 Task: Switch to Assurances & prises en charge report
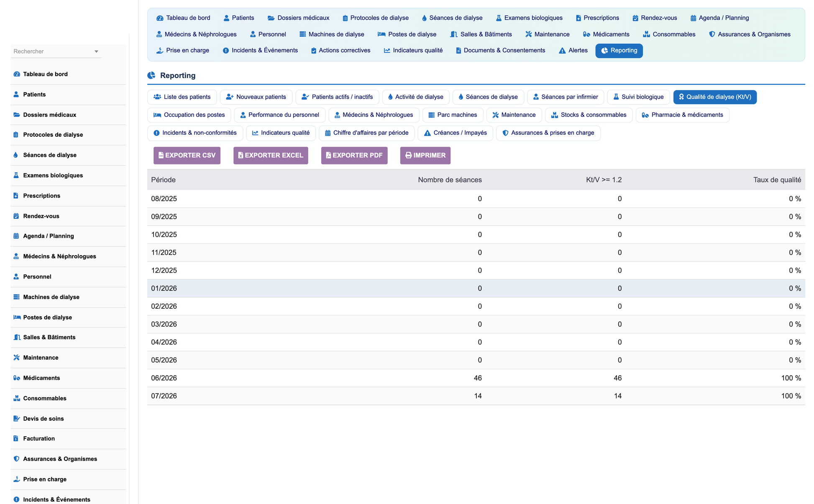[x=548, y=133]
